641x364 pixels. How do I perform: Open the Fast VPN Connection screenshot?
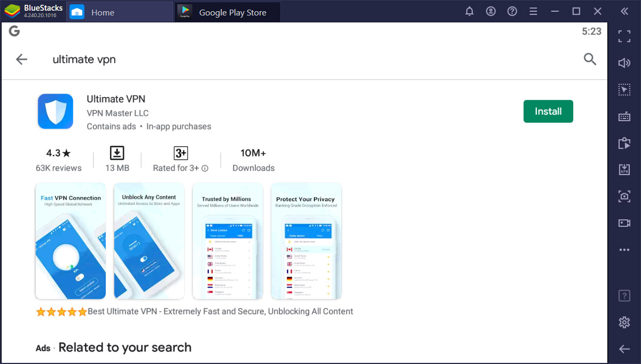click(71, 241)
